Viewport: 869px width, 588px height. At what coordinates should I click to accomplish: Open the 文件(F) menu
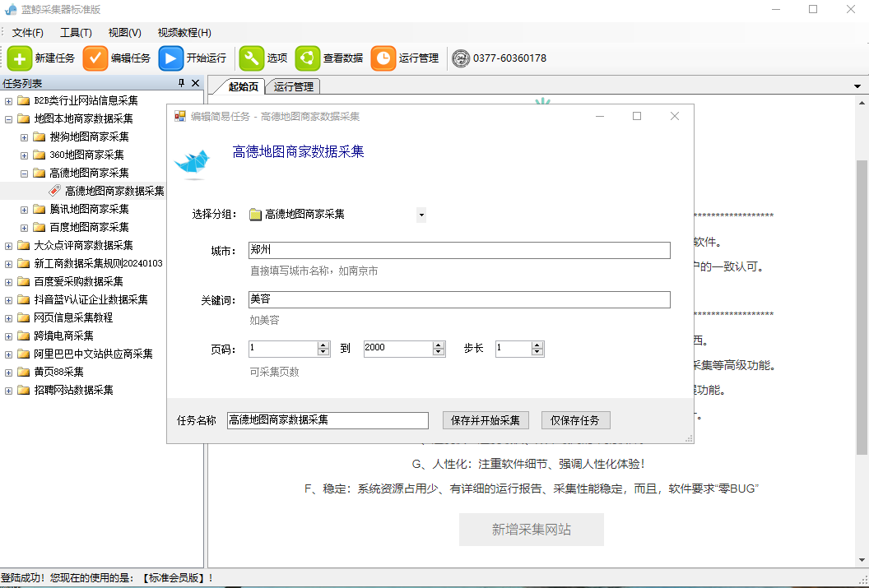[x=28, y=33]
